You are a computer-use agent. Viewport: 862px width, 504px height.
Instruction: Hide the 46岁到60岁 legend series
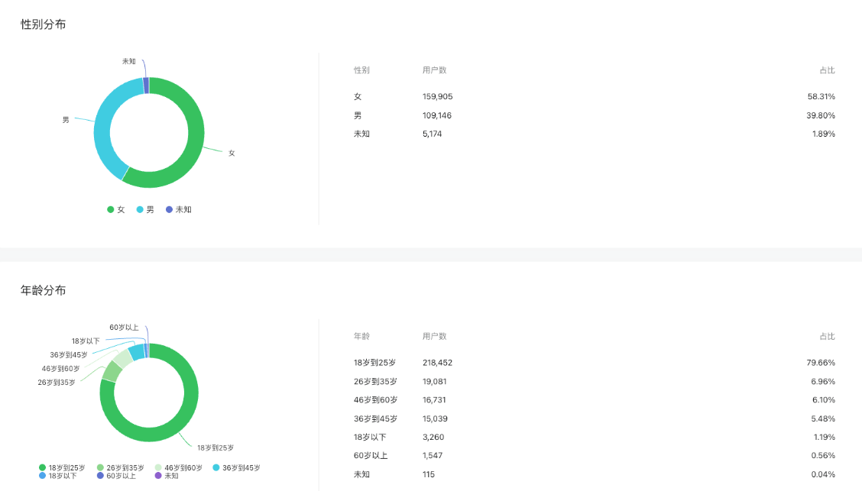coord(178,467)
